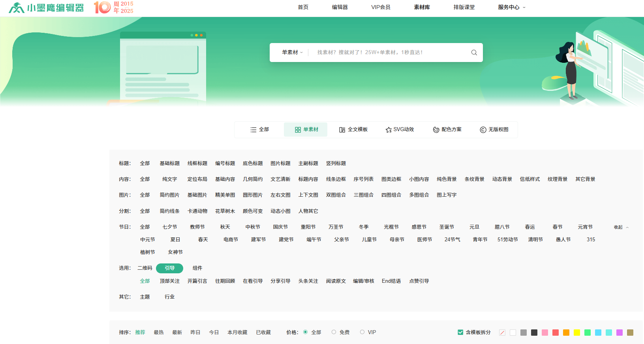Viewport: 644px width, 344px height.
Task: Sort materials by 最热
Action: 158,333
